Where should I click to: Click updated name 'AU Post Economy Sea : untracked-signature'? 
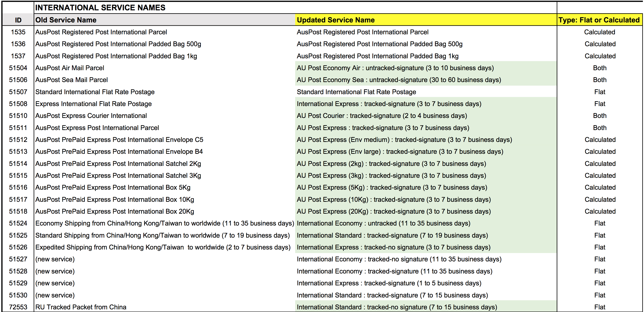click(x=399, y=80)
